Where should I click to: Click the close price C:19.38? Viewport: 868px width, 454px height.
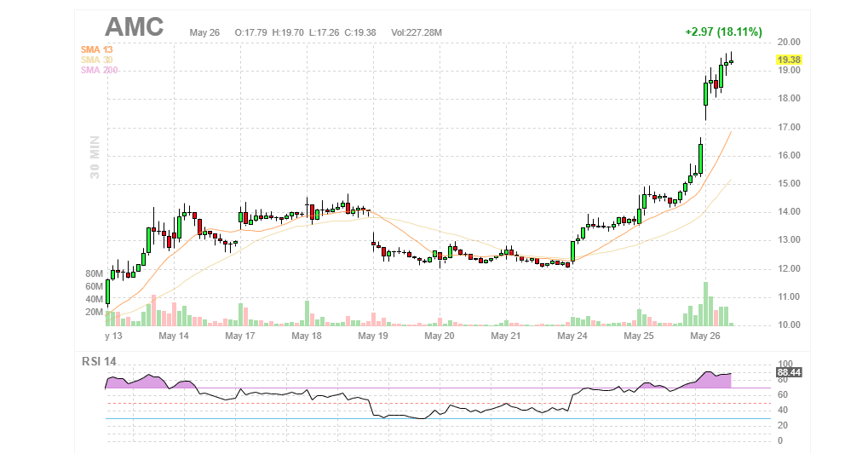pyautogui.click(x=359, y=32)
